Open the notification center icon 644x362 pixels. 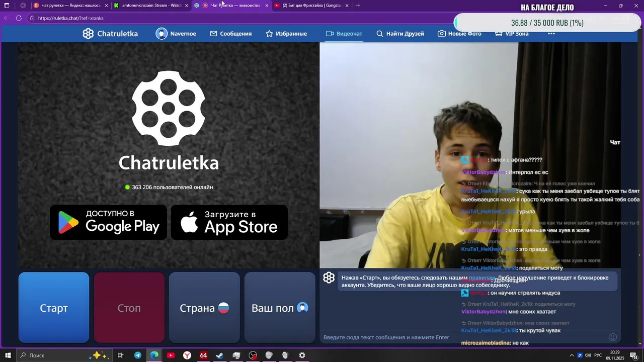pos(634,355)
